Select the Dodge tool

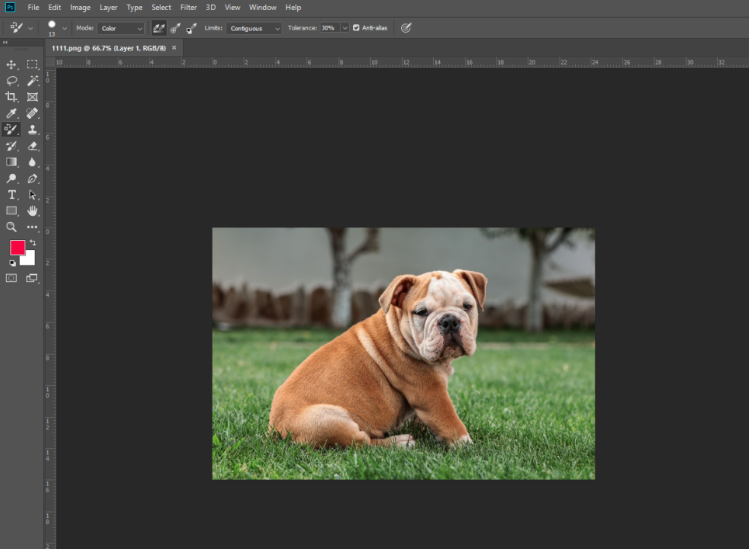point(11,178)
